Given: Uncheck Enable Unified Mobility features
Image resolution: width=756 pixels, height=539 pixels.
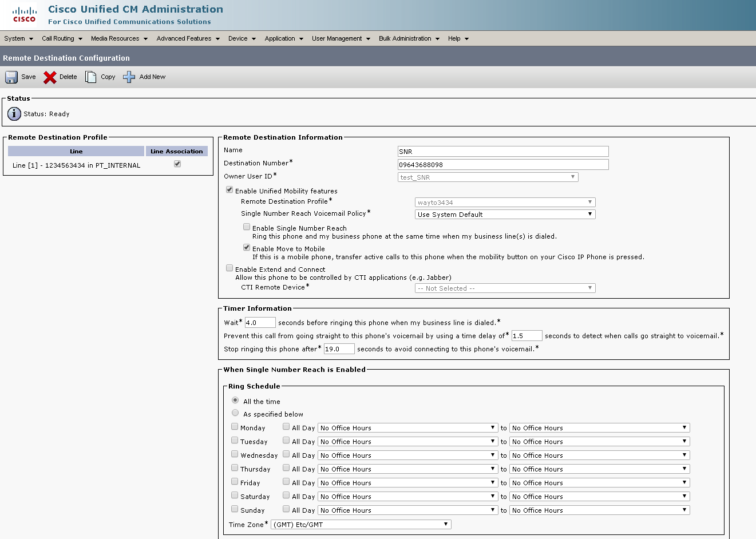Looking at the screenshot, I should [x=229, y=189].
